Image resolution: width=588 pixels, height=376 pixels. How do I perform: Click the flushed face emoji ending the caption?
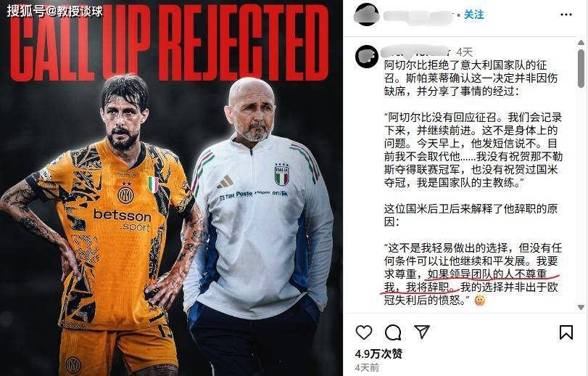[x=480, y=301]
